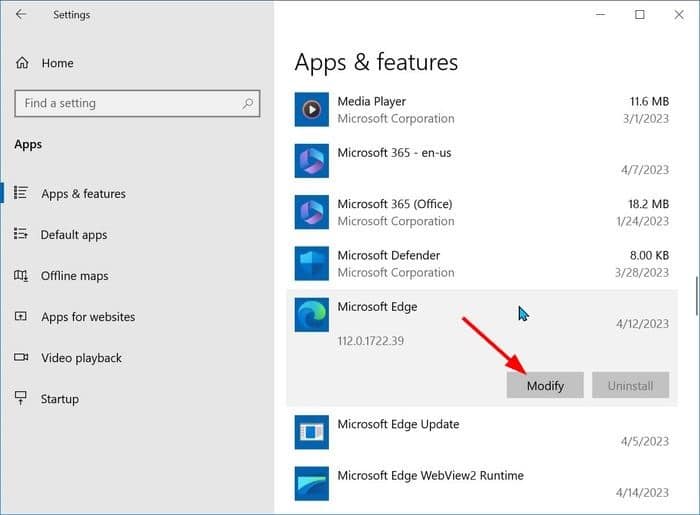Select Microsoft Edge WebView2 Runtime text

(x=430, y=475)
